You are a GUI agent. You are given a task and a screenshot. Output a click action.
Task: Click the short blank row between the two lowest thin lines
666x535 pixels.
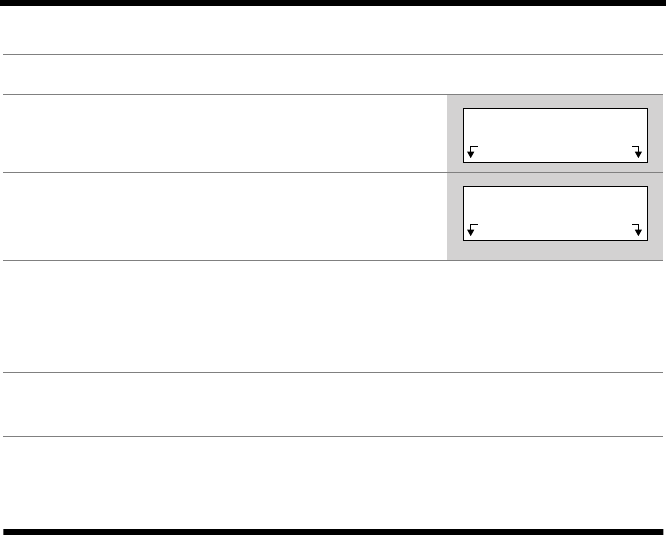pos(333,404)
